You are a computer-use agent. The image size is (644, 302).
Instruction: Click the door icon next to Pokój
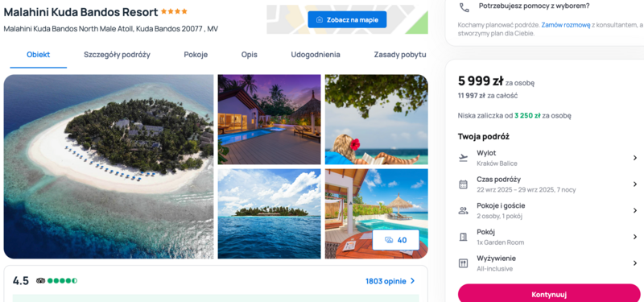pyautogui.click(x=464, y=237)
